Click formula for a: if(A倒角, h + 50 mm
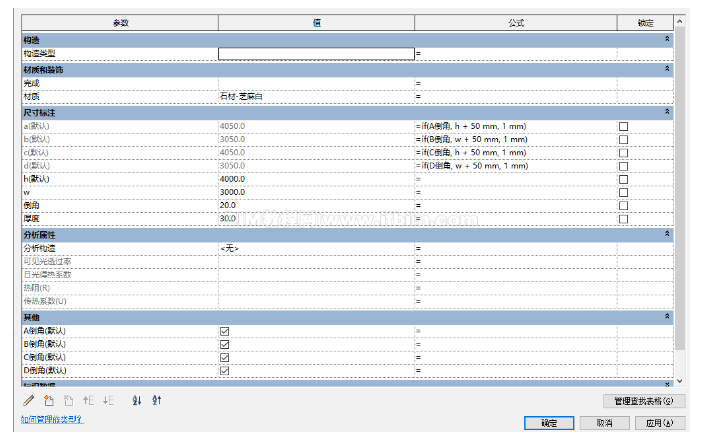Image resolution: width=703 pixels, height=441 pixels. coord(471,126)
